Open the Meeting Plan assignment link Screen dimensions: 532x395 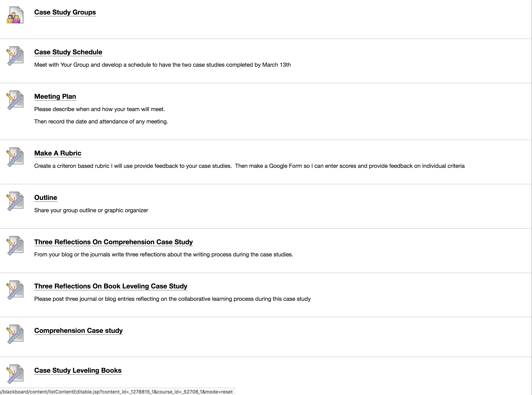(55, 96)
